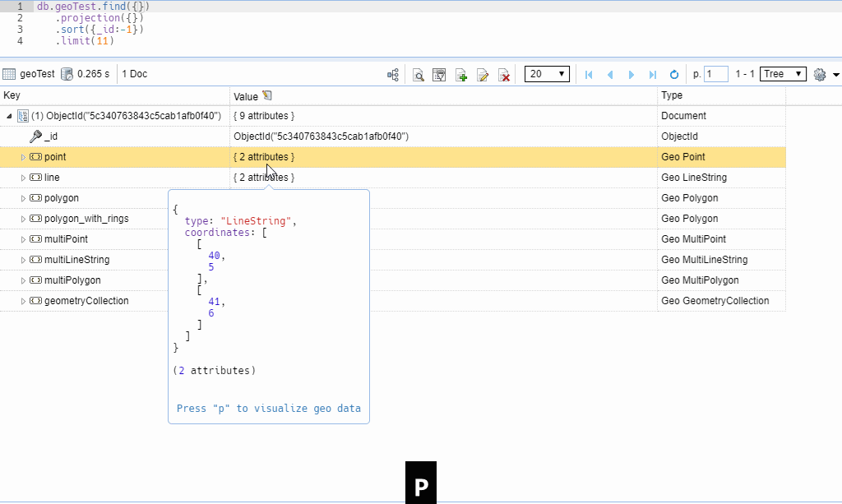
Task: Click the icon next to Value header
Action: coord(267,95)
